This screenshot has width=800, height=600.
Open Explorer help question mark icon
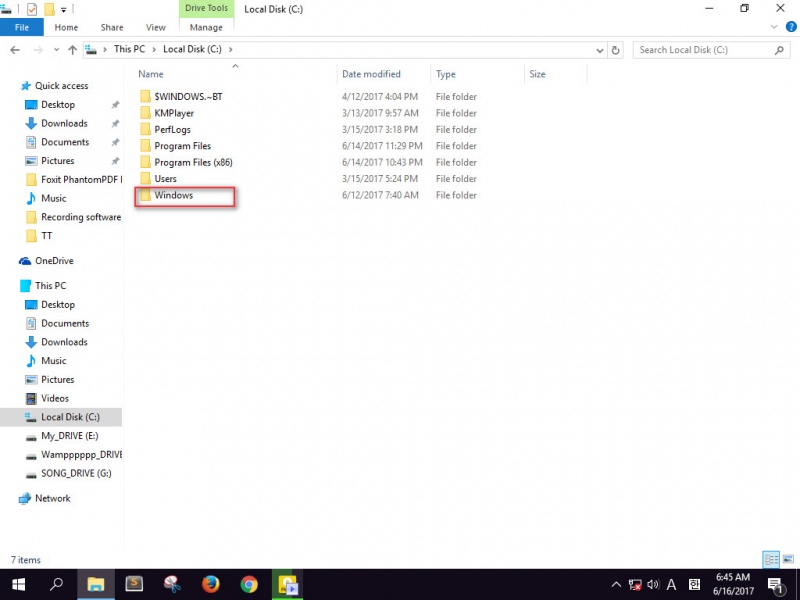coord(791,27)
